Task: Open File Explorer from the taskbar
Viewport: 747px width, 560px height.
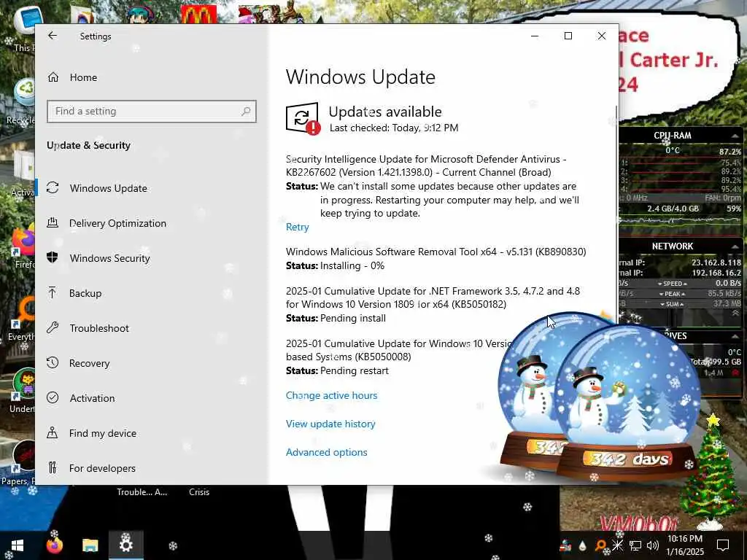Action: [90, 545]
